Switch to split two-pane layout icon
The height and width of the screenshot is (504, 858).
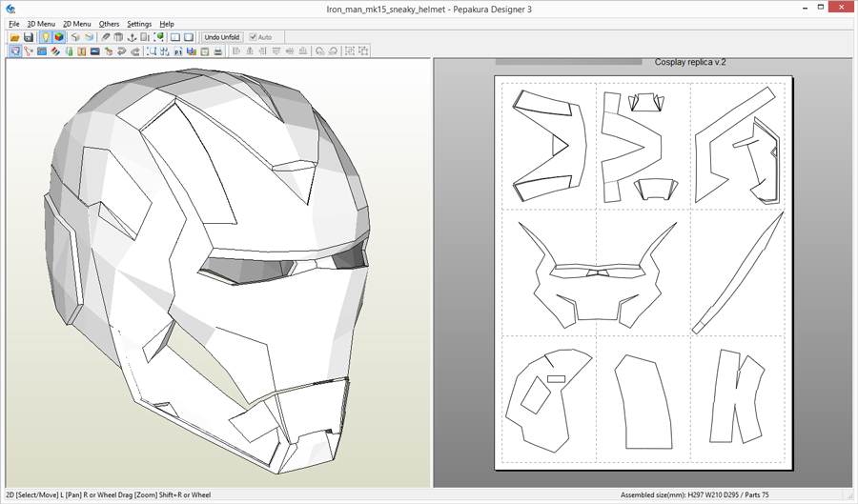coord(175,37)
